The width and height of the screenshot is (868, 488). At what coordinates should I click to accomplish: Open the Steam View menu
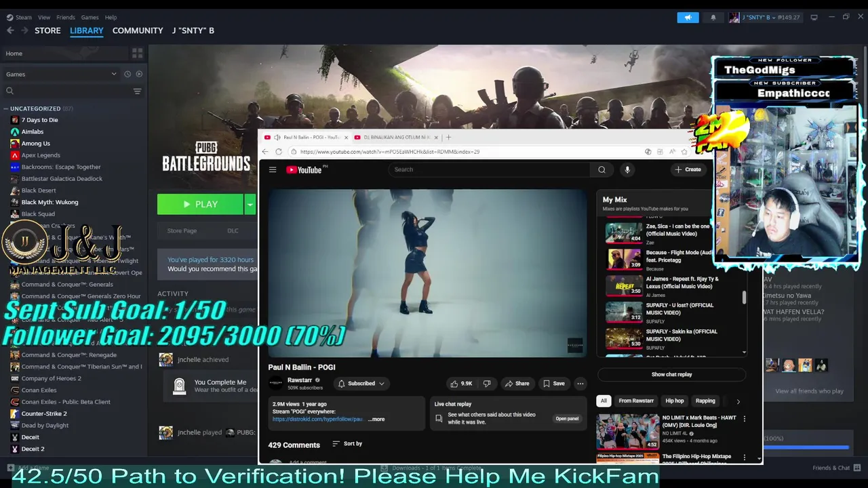(44, 17)
